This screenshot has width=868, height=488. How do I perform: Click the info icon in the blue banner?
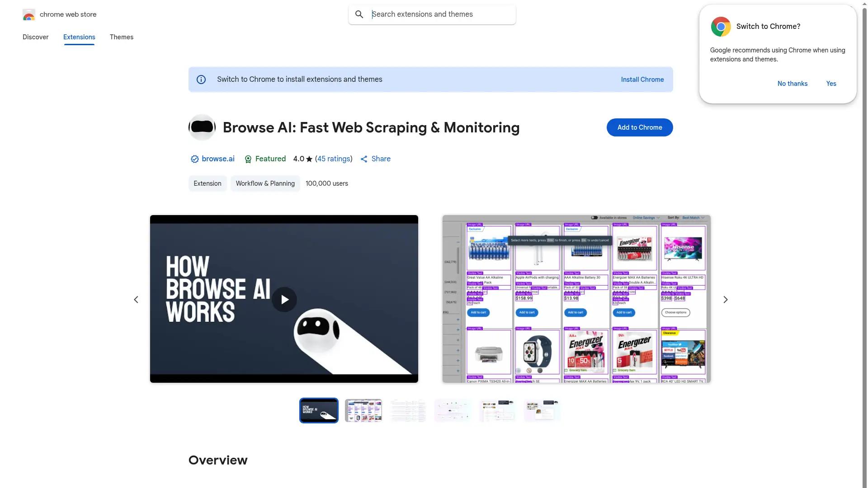click(201, 79)
